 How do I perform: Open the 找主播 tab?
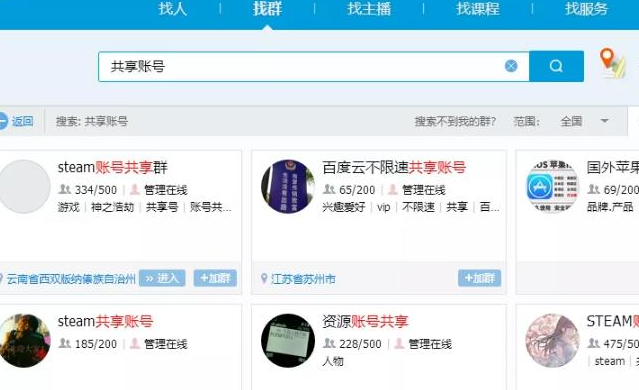click(369, 9)
